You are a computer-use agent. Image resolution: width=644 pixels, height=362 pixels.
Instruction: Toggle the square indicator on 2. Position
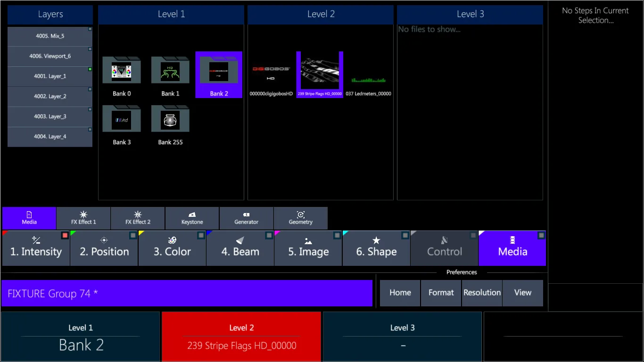point(133,235)
